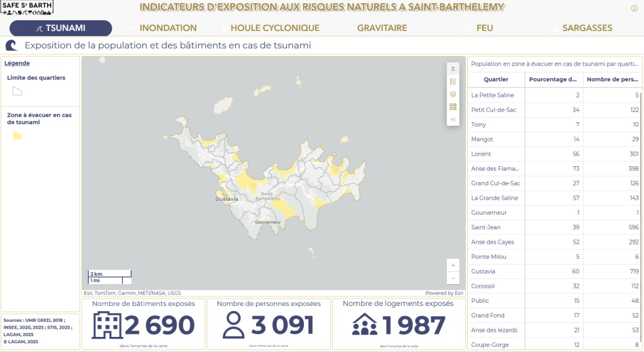Click the person icon beside 3 091
Image resolution: width=644 pixels, height=352 pixels.
[x=233, y=325]
